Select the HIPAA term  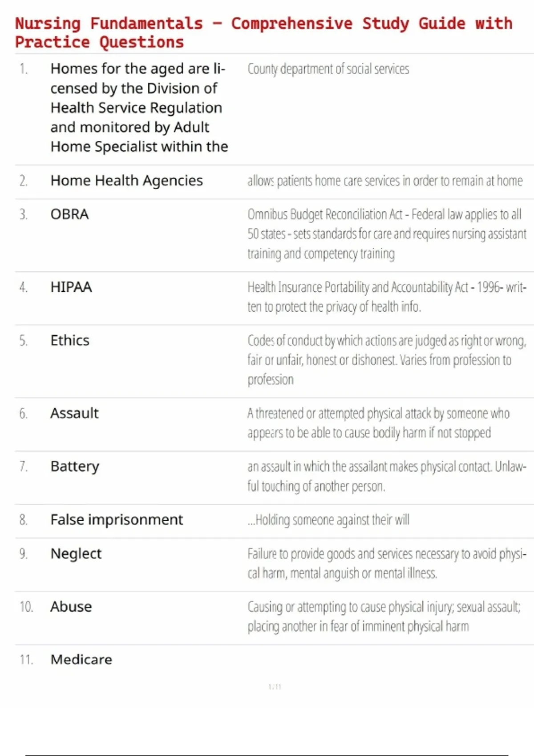coord(71,287)
